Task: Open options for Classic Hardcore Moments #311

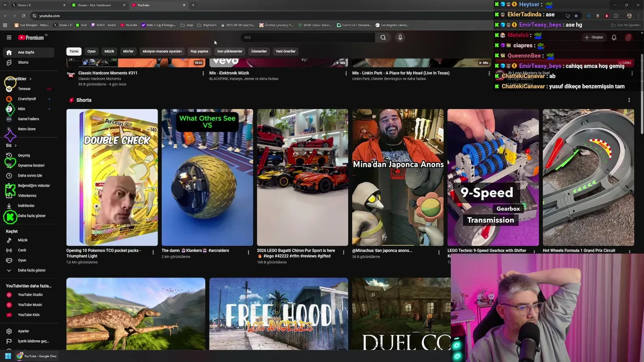Action: click(203, 73)
